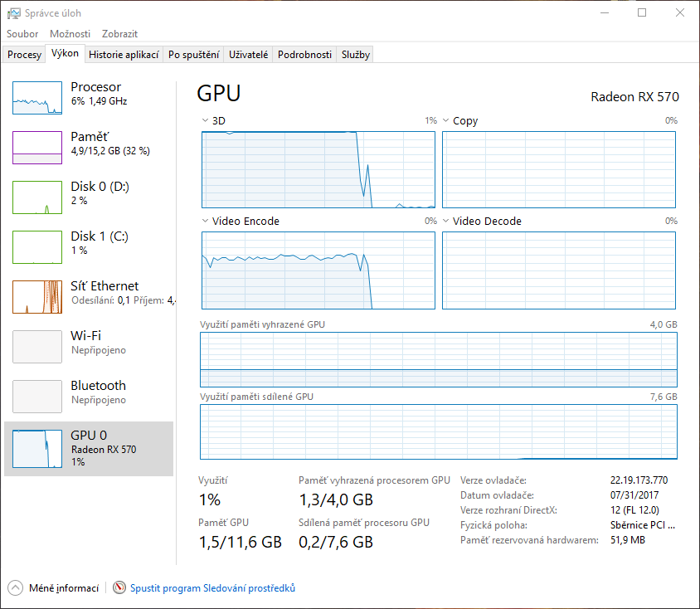The width and height of the screenshot is (700, 609).
Task: Click the Méně informací button
Action: click(x=63, y=588)
